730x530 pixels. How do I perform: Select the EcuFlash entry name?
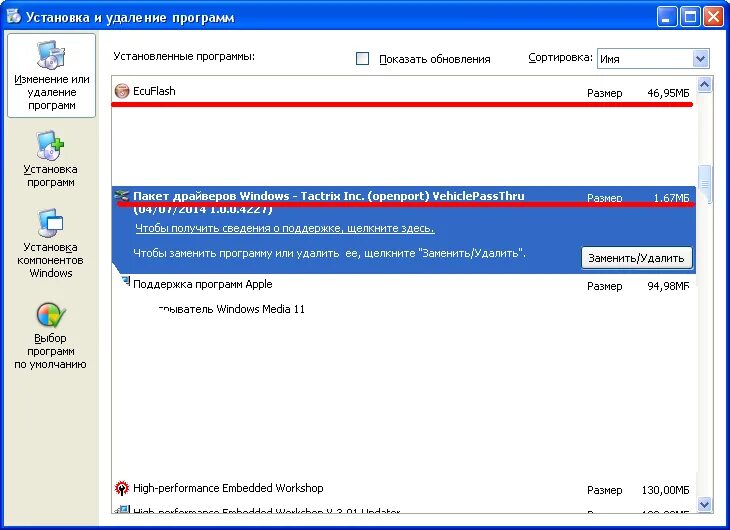pyautogui.click(x=154, y=91)
